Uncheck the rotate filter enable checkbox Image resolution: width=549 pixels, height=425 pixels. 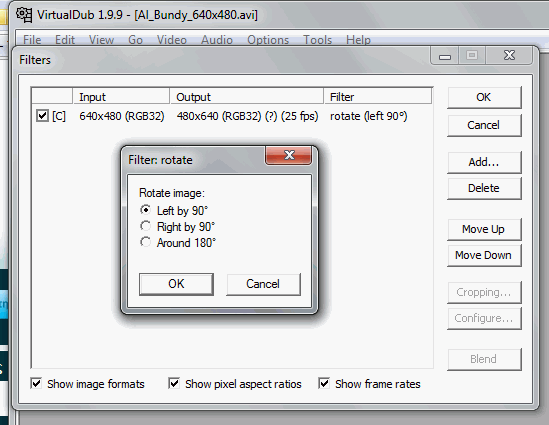(42, 116)
